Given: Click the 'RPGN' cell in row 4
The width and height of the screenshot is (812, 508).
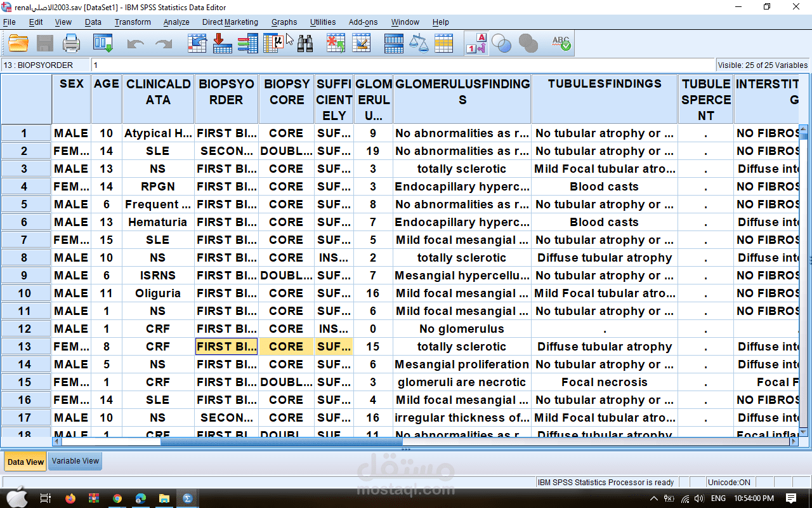Looking at the screenshot, I should 159,187.
